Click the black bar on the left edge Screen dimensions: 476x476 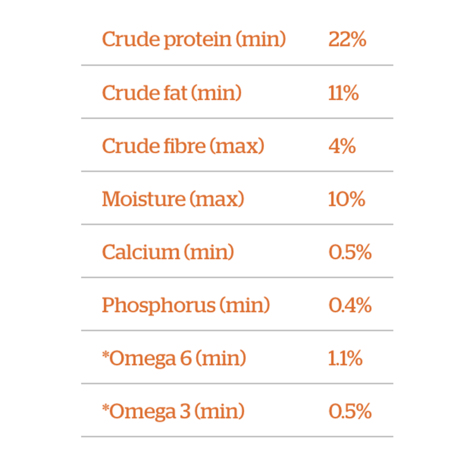tap(12, 238)
